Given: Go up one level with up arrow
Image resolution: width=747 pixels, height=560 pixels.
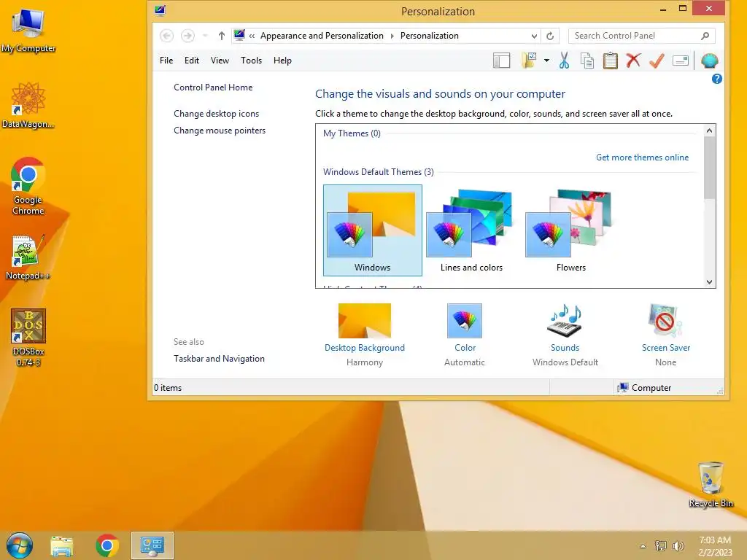Looking at the screenshot, I should (x=222, y=36).
